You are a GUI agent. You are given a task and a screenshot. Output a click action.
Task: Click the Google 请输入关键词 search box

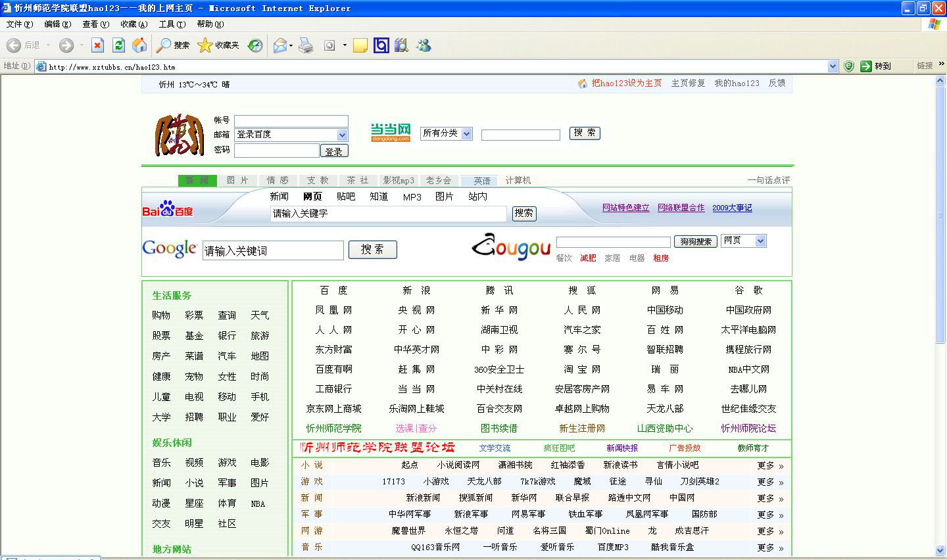point(273,250)
